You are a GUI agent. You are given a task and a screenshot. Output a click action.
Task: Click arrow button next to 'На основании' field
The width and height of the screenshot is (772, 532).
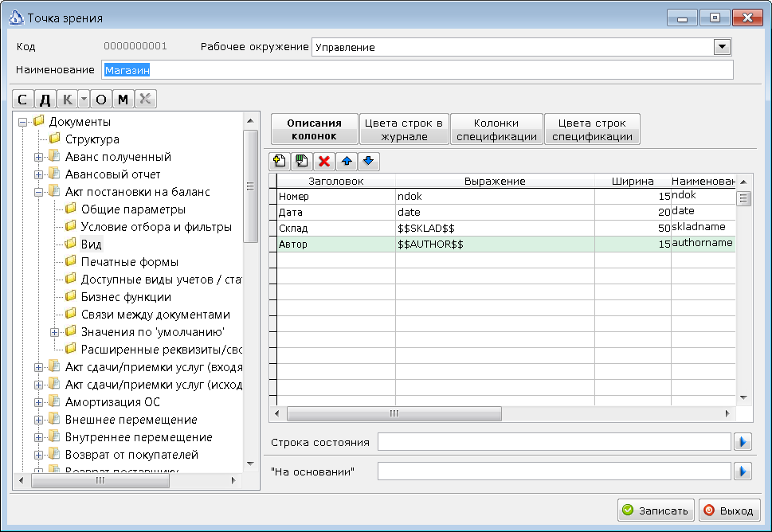coord(743,471)
